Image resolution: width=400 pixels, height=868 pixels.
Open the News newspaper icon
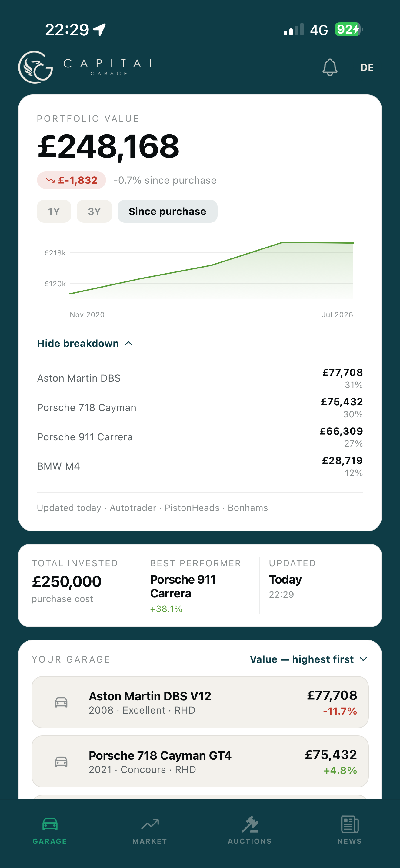click(x=350, y=824)
